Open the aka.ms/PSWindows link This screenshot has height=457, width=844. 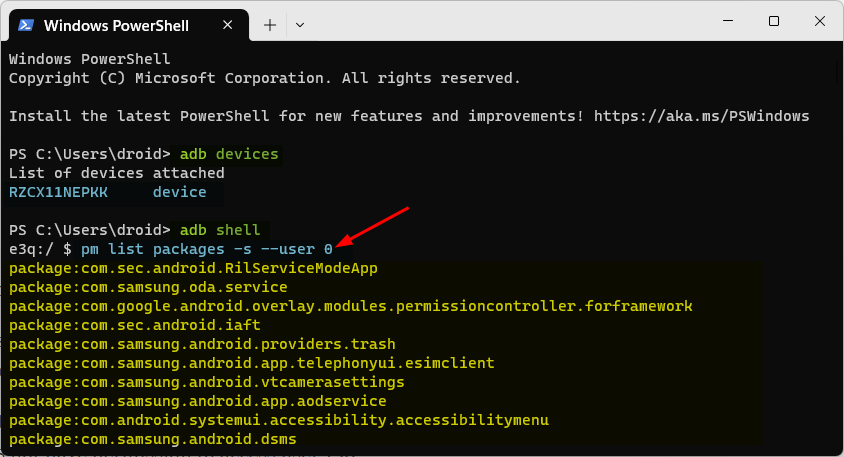701,116
